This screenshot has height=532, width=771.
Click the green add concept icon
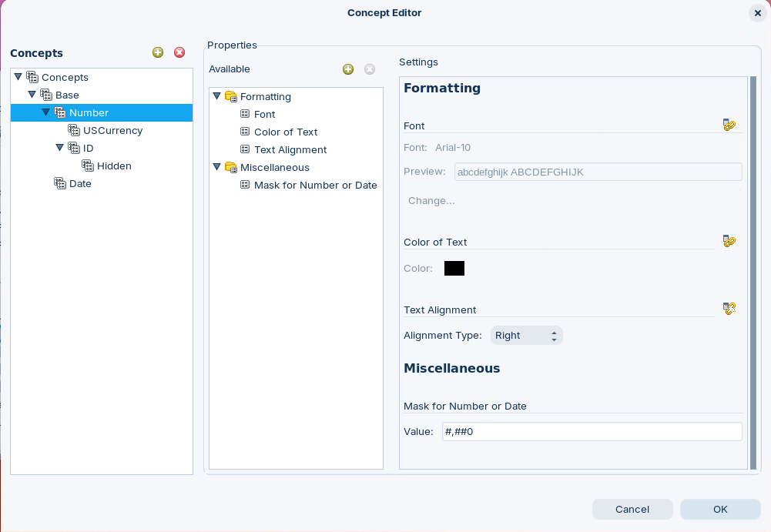click(158, 52)
